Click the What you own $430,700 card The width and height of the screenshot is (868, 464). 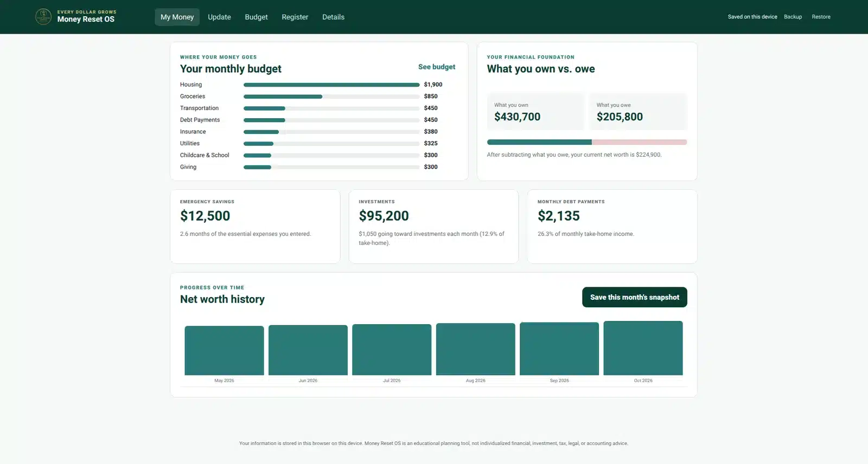(536, 112)
